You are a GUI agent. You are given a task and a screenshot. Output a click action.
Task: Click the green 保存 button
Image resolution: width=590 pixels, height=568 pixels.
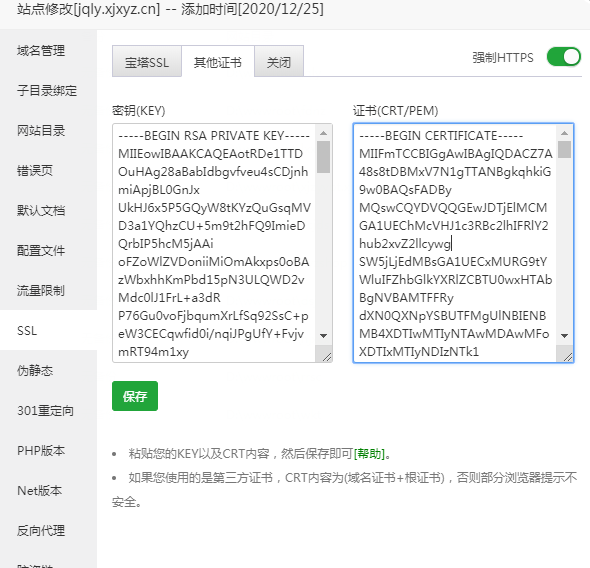click(x=135, y=396)
